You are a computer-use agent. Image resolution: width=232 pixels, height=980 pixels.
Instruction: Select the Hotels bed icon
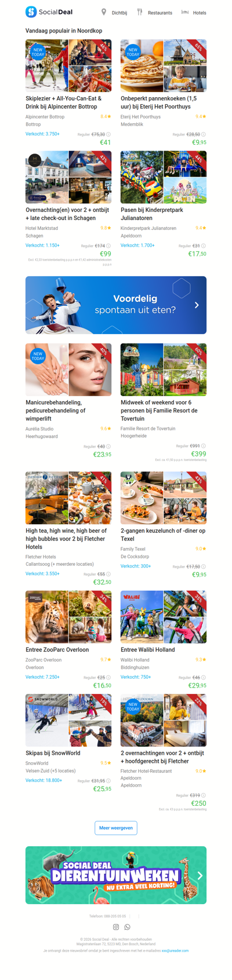coord(185,12)
